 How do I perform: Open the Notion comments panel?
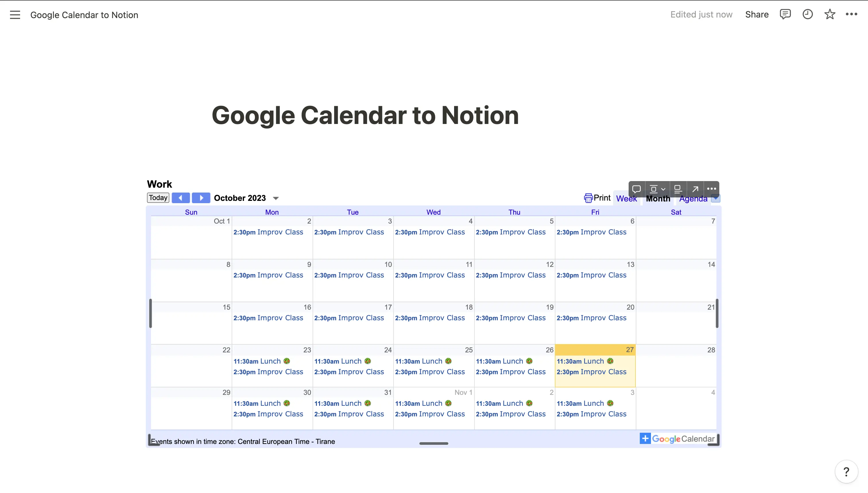pyautogui.click(x=785, y=14)
